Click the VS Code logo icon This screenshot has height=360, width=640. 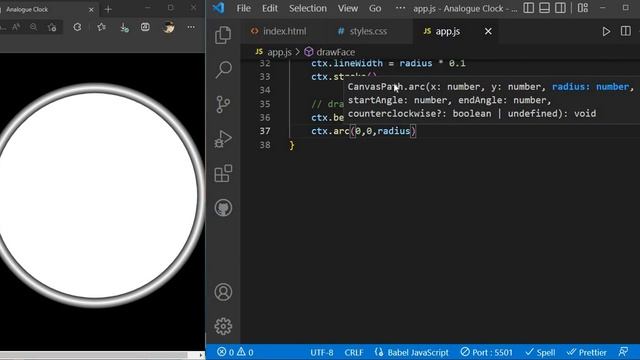(219, 8)
